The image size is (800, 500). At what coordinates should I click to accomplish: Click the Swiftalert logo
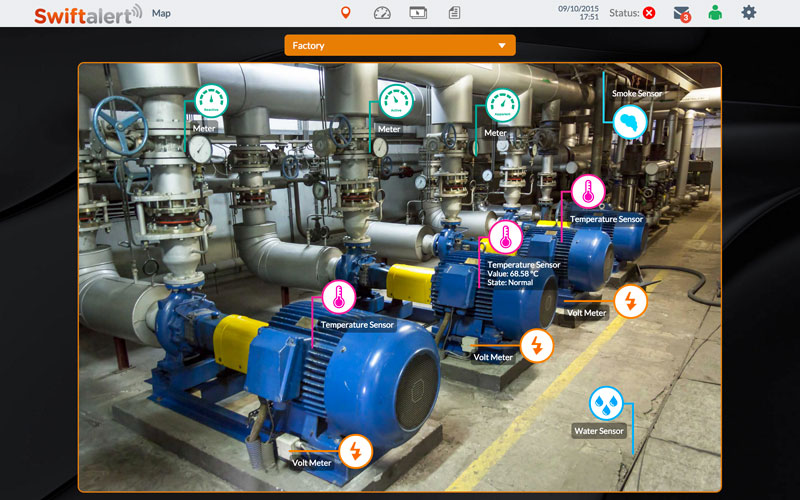[x=88, y=14]
